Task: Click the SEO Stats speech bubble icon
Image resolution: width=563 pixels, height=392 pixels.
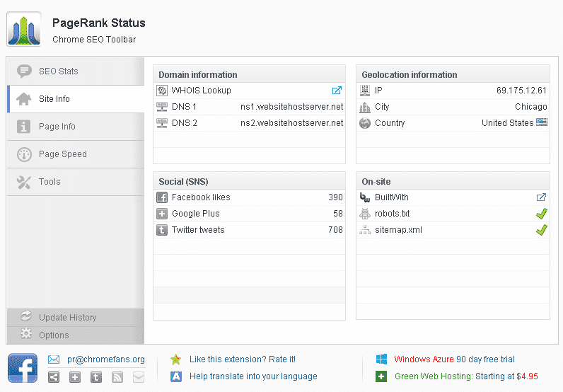Action: coord(24,71)
